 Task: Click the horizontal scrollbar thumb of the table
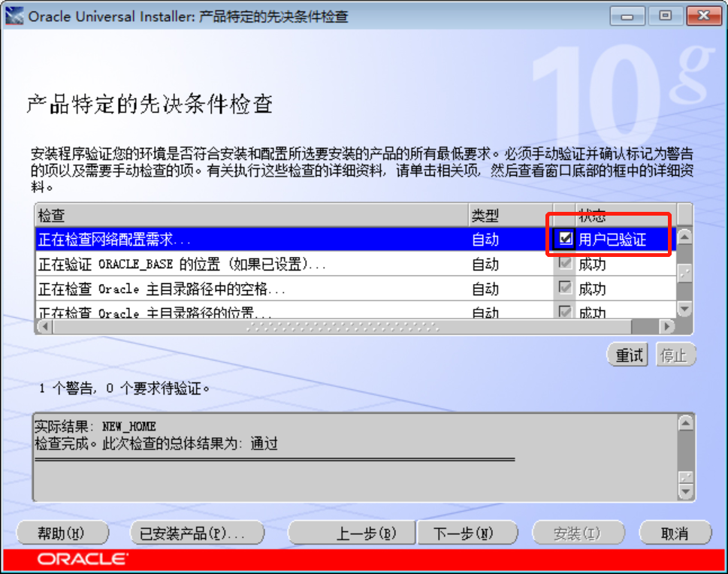[343, 327]
